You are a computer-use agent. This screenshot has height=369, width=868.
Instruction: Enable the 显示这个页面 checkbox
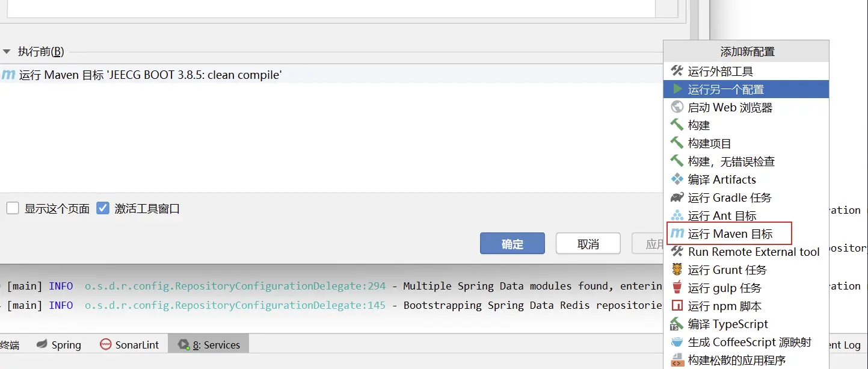tap(13, 208)
